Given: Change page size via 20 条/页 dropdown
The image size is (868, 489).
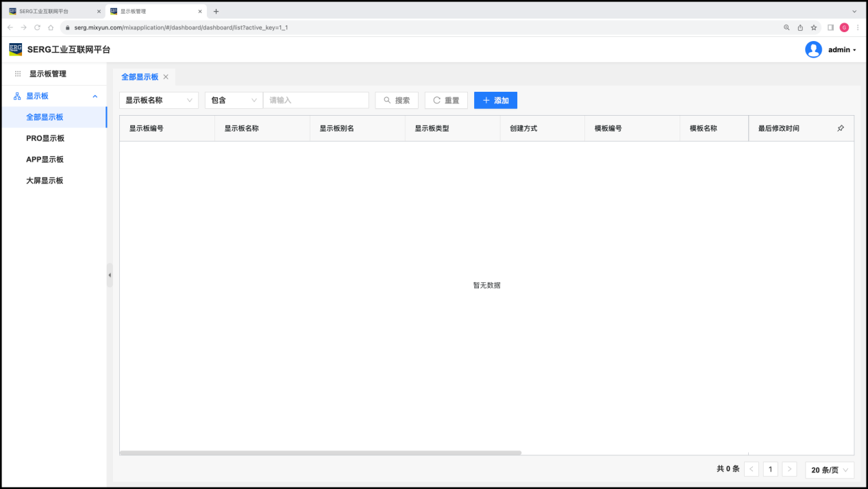Looking at the screenshot, I should pos(830,470).
